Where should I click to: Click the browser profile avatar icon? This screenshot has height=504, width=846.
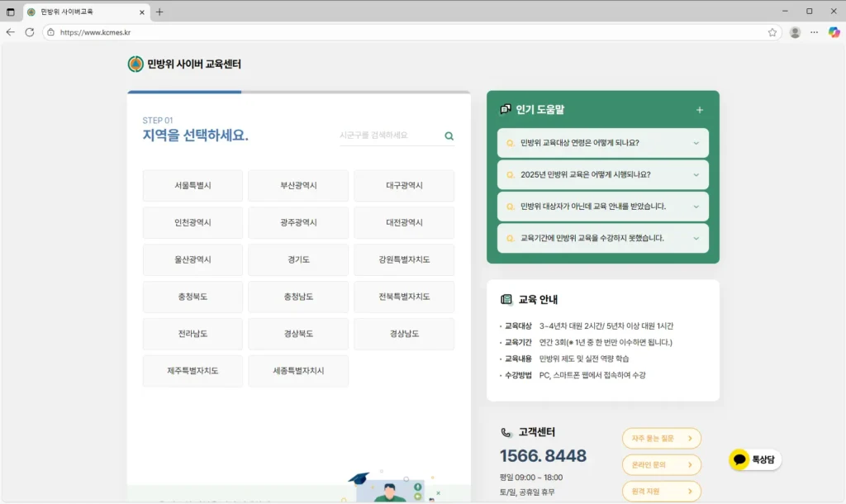coord(795,32)
